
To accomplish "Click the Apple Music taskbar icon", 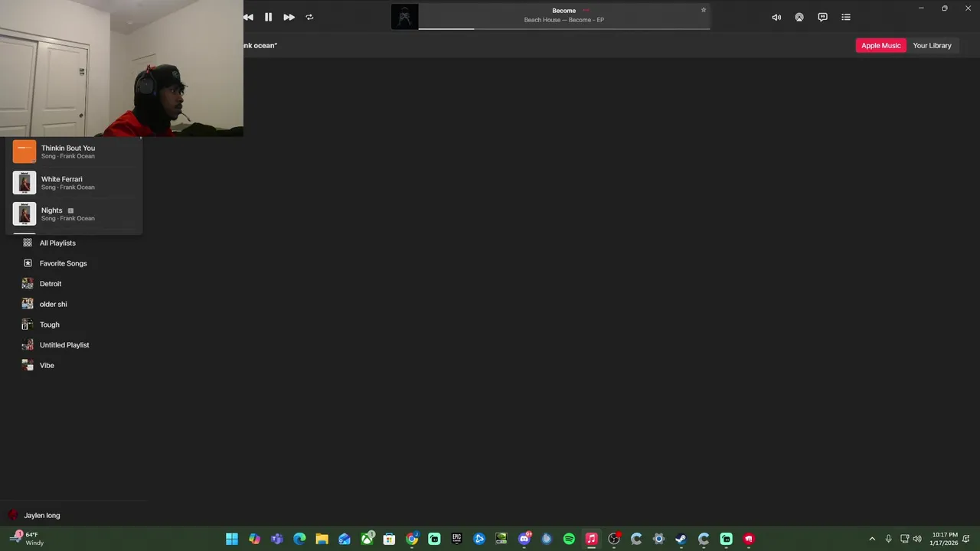I will (591, 539).
